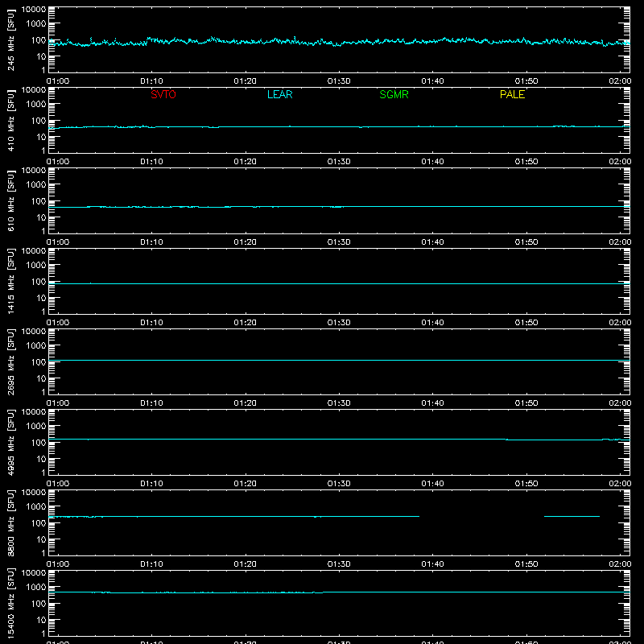Click 01:50 time label under 610 MHz panel
The height and width of the screenshot is (644, 644).
(x=526, y=242)
